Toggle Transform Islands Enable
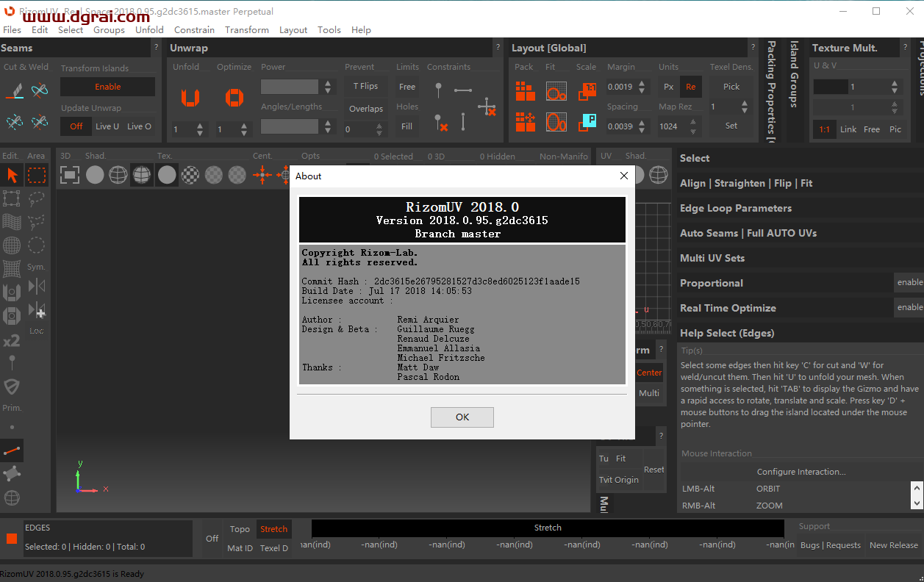924x582 pixels. (x=107, y=87)
